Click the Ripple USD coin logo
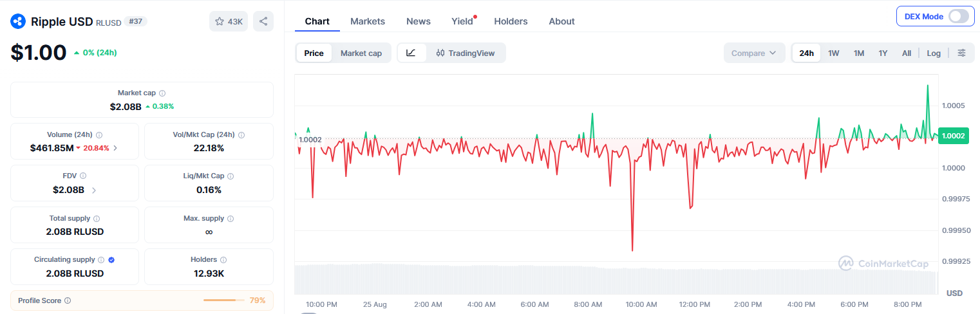 (x=18, y=21)
